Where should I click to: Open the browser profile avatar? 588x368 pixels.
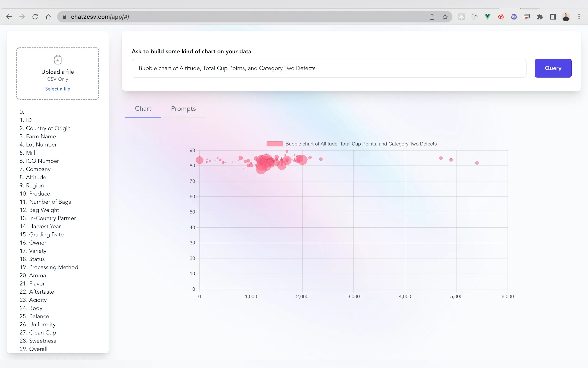point(566,16)
